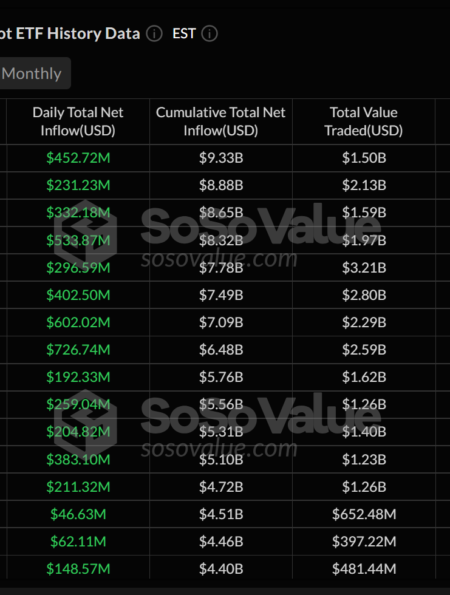450x595 pixels.
Task: Select the $452.72M daily inflow cell
Action: tap(78, 158)
